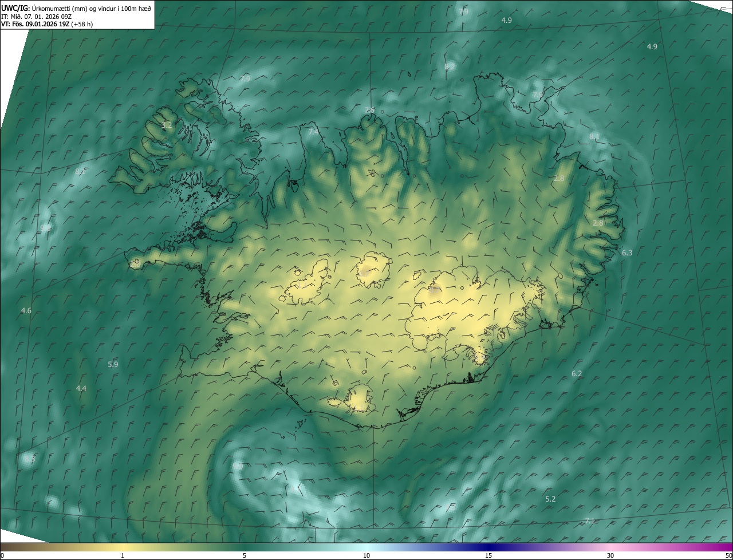The image size is (733, 560).
Task: Select the color scale tick label 10
Action: (366, 555)
